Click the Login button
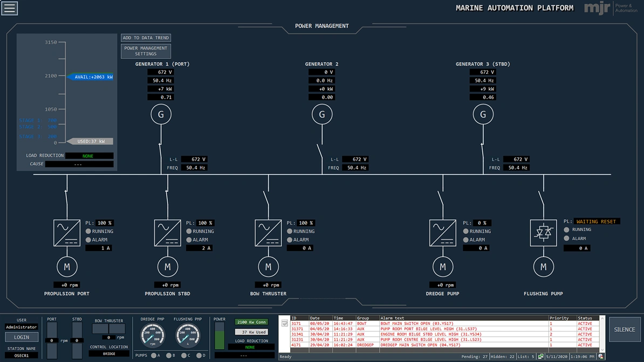 [22, 337]
